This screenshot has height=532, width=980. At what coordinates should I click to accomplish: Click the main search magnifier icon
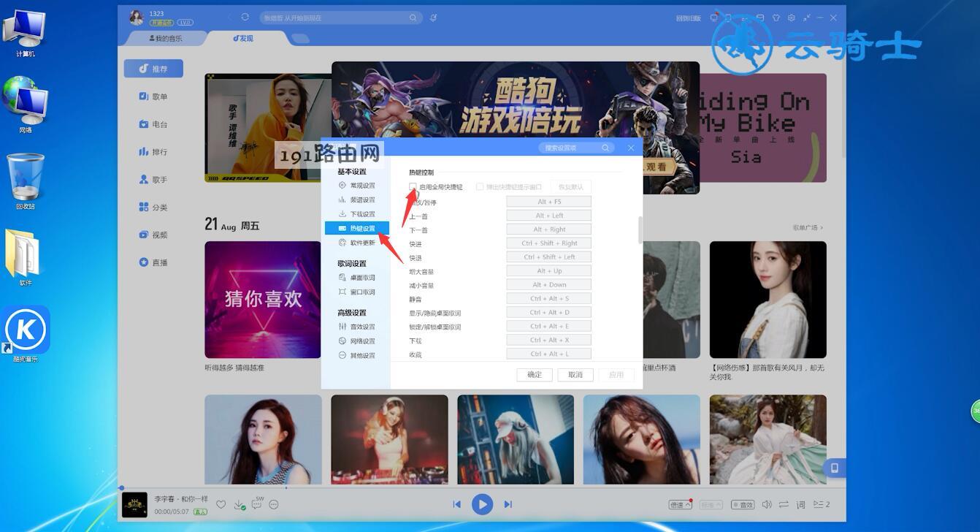[413, 18]
